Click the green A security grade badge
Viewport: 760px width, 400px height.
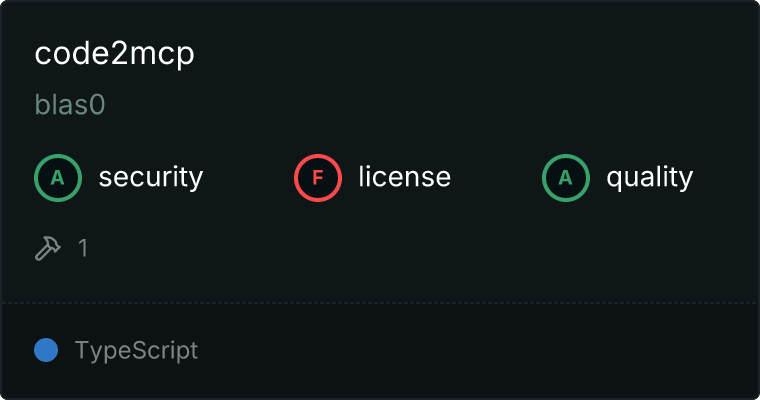point(58,178)
